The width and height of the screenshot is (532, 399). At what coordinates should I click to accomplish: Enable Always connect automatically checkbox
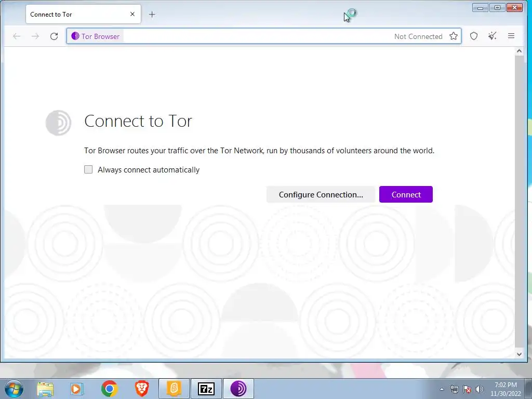(x=88, y=169)
